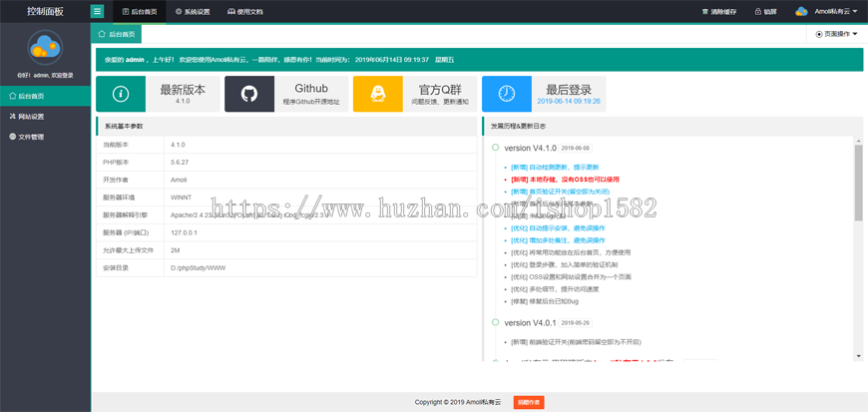868x412 pixels.
Task: Click the 发展历程&更新日志 panel header
Action: click(x=672, y=127)
